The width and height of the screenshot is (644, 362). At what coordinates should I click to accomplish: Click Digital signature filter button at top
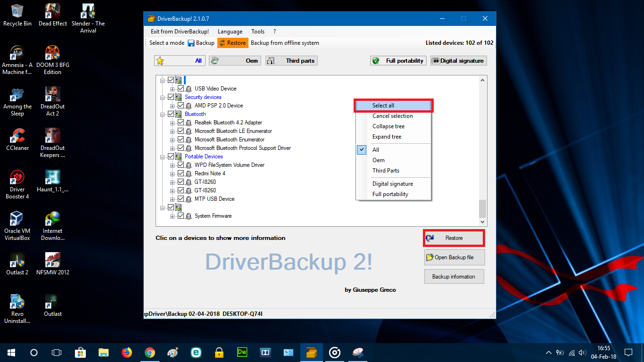tap(458, 61)
